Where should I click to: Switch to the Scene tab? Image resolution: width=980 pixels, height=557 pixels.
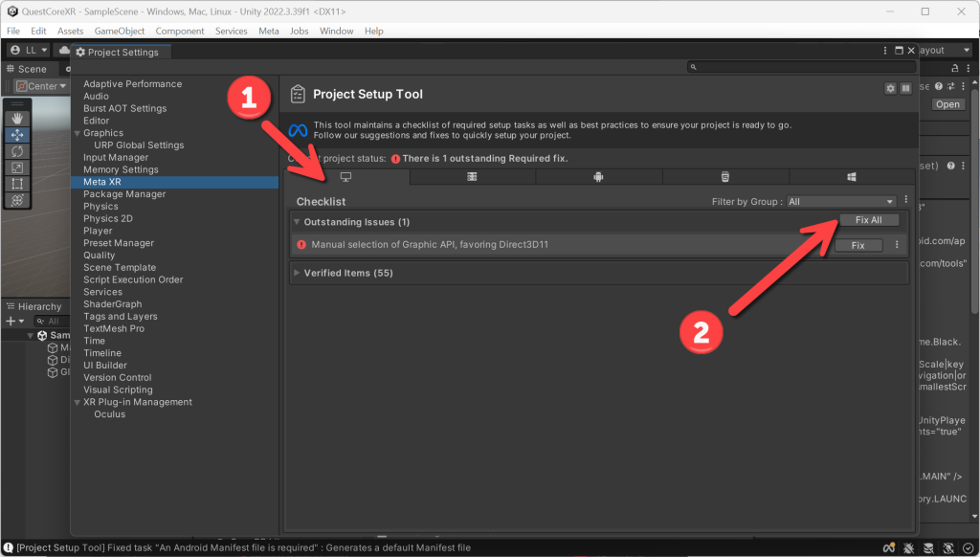(27, 69)
